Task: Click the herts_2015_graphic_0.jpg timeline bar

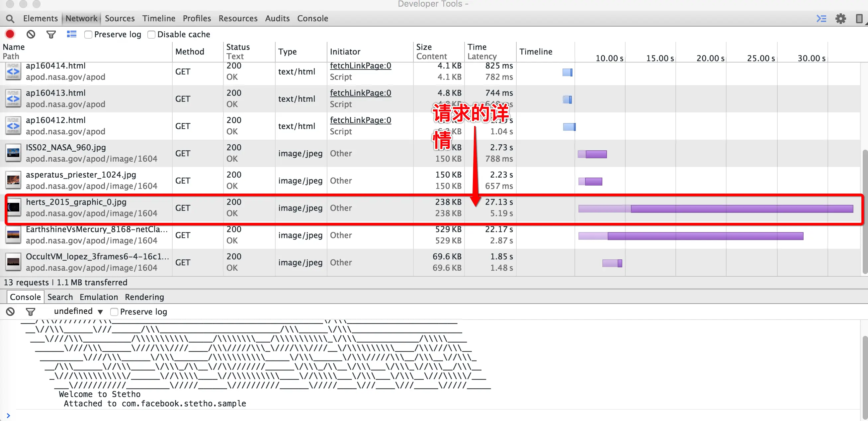Action: pos(741,209)
